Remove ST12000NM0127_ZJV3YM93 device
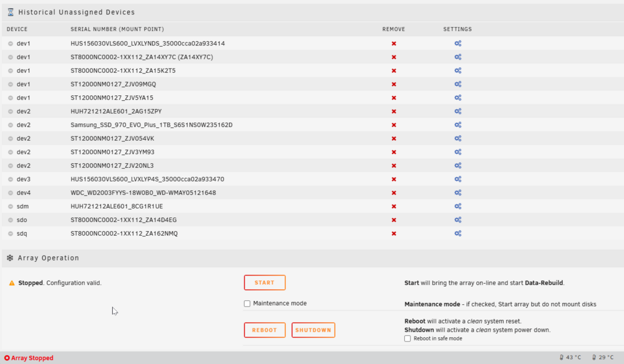This screenshot has height=364, width=624. coord(394,152)
